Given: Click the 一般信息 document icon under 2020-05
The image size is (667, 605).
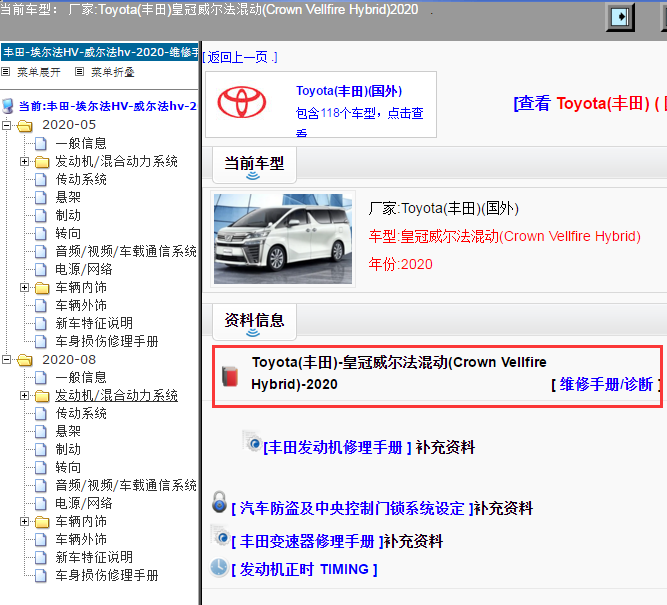Looking at the screenshot, I should click(x=41, y=143).
